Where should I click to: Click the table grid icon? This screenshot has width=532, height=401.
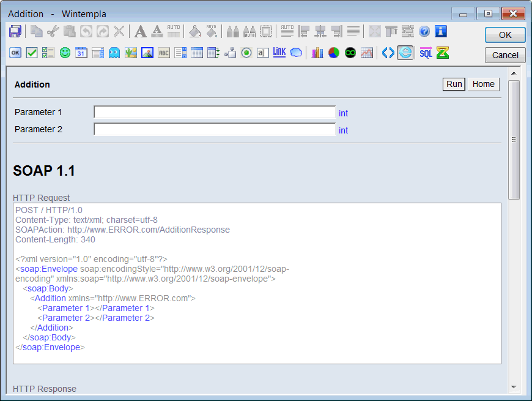197,53
